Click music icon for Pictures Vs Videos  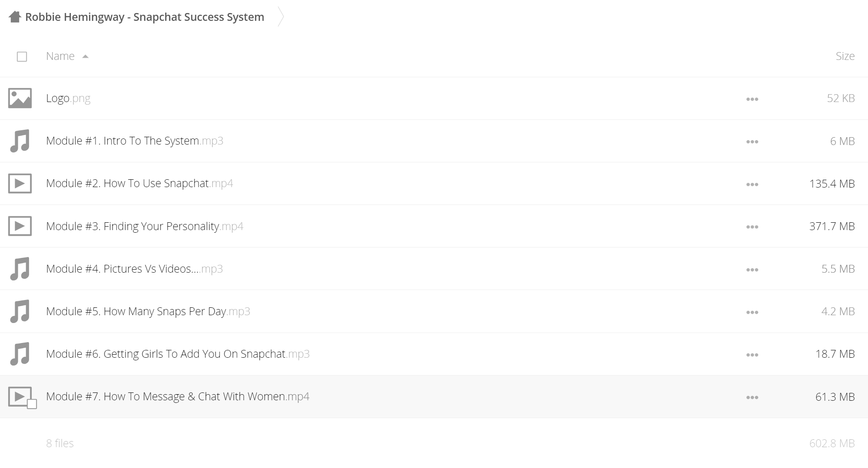pyautogui.click(x=20, y=269)
